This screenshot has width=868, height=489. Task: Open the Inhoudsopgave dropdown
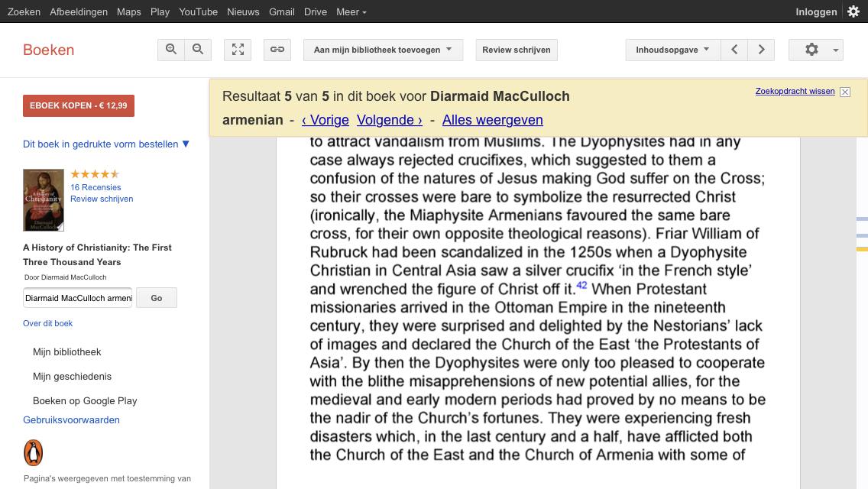click(673, 50)
